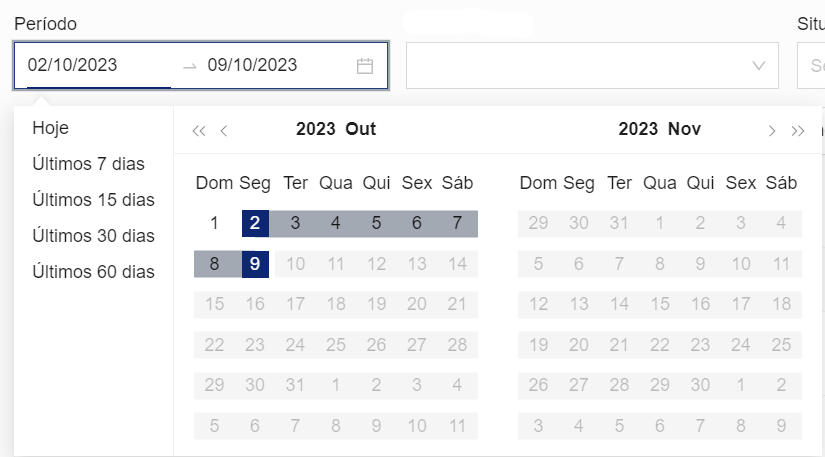The height and width of the screenshot is (457, 825).
Task: Click the calendar icon in the date field
Action: 365,66
